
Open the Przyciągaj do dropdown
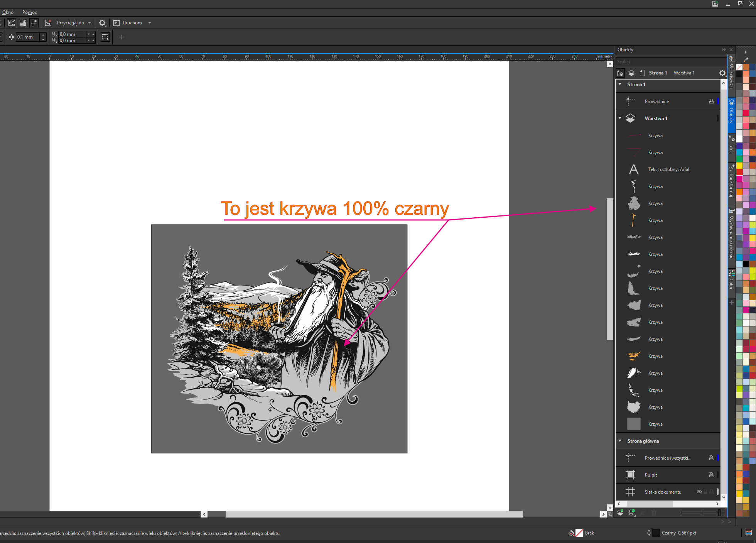89,23
